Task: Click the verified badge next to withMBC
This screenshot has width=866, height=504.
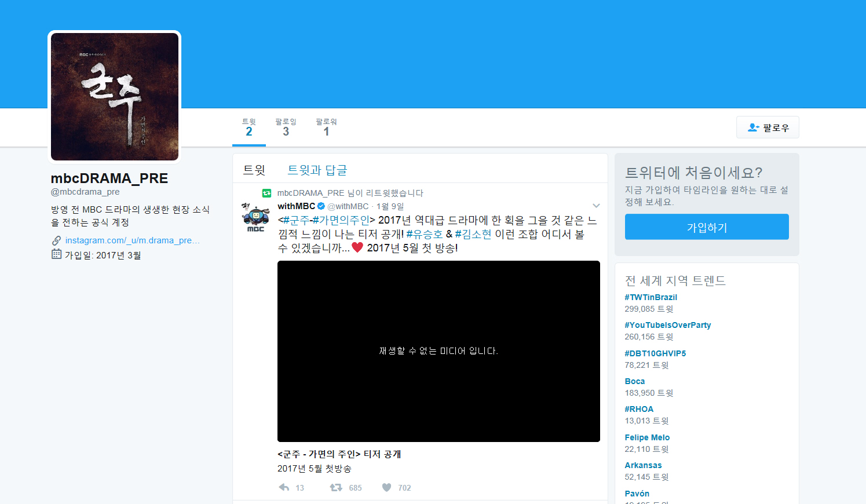Action: pyautogui.click(x=321, y=206)
